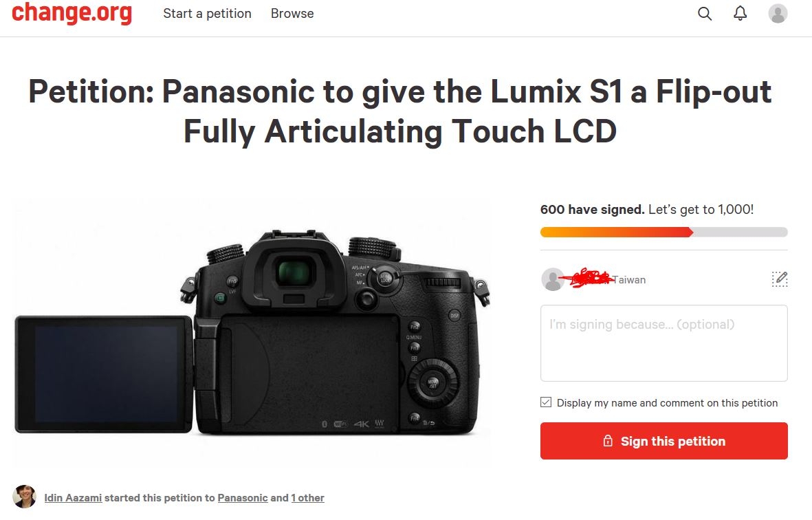Open the Idin Aazami profile link
The image size is (812, 520).
73,498
